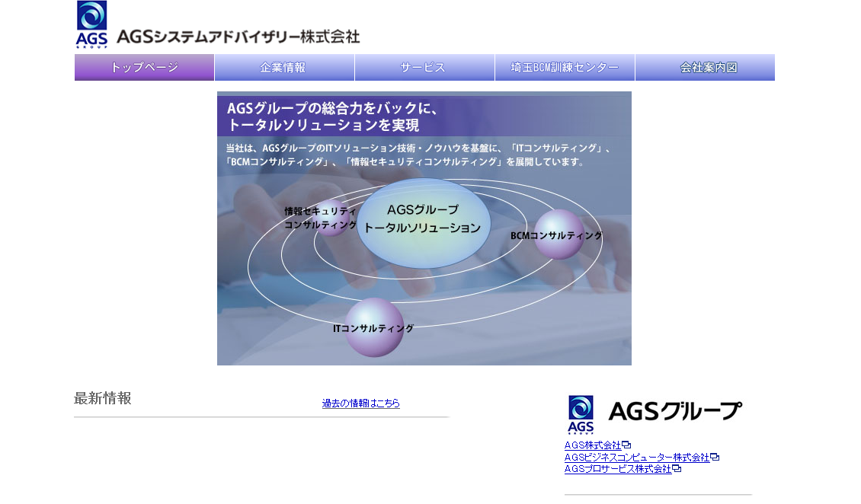Visit the AGS株式会社 link
The height and width of the screenshot is (504, 861).
coord(592,445)
